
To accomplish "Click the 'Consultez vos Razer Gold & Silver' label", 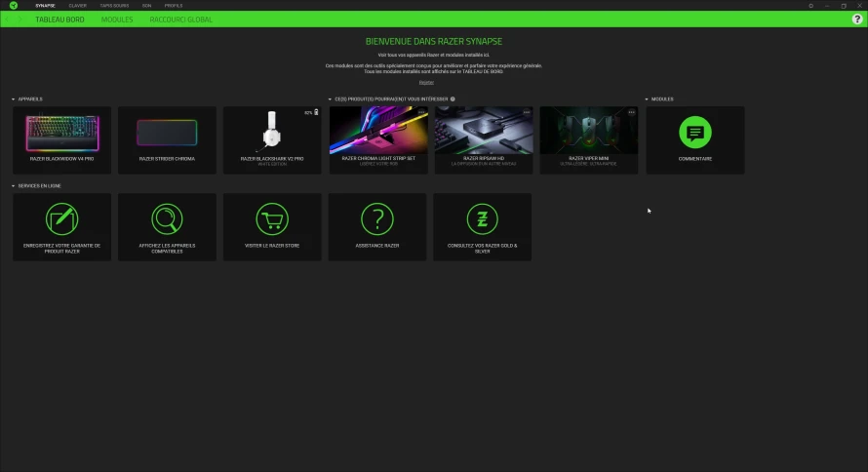I will click(x=482, y=249).
